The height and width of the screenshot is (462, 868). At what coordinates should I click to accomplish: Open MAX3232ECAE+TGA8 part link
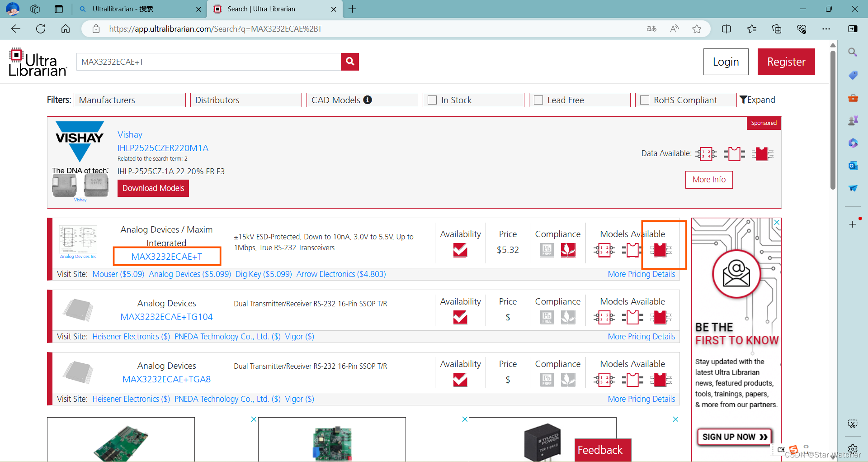pos(166,379)
